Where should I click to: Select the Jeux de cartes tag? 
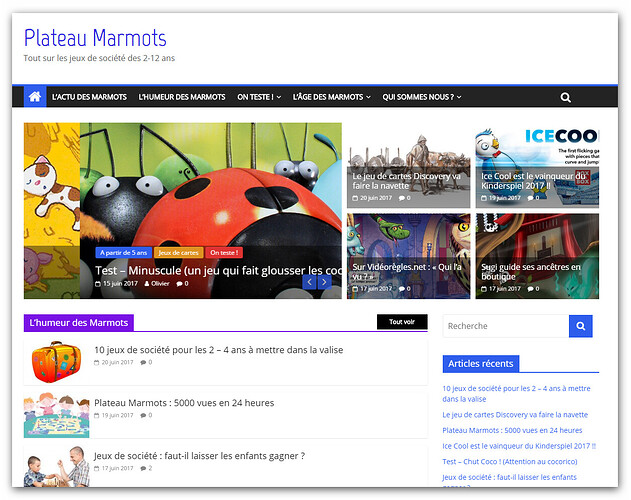178,253
